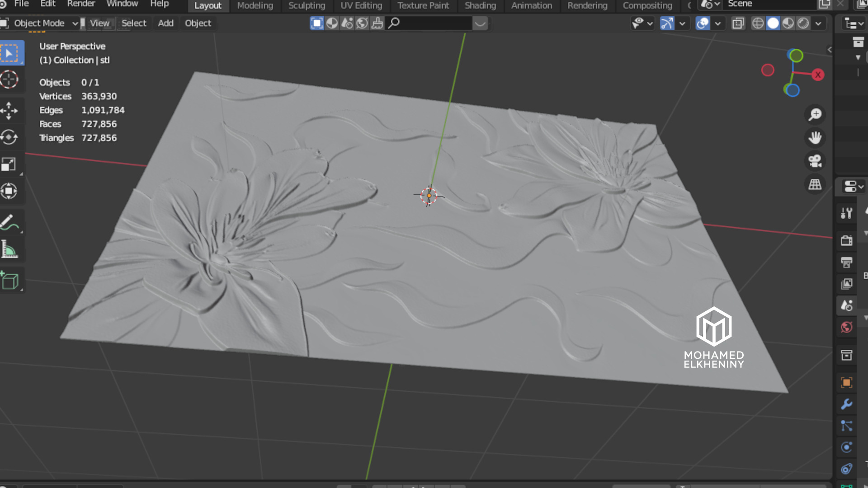Open the Object Mode dropdown
This screenshot has height=488, width=868.
(x=40, y=23)
